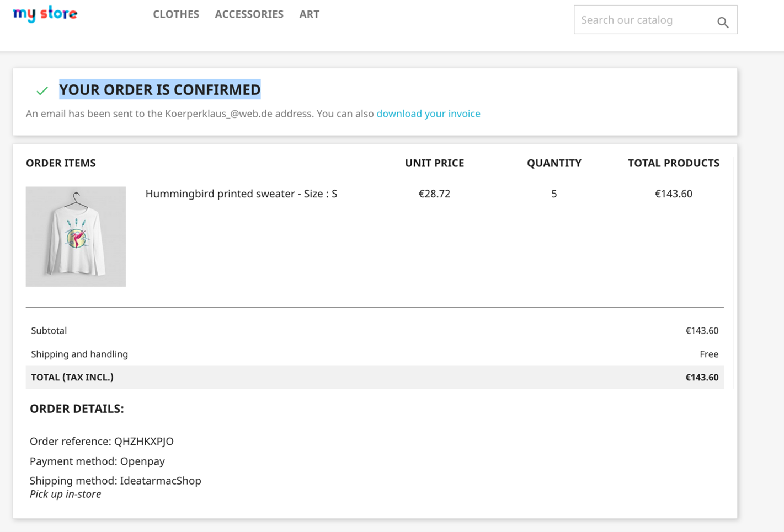The width and height of the screenshot is (784, 532).
Task: Click the unit price €28.72 value
Action: pos(434,194)
